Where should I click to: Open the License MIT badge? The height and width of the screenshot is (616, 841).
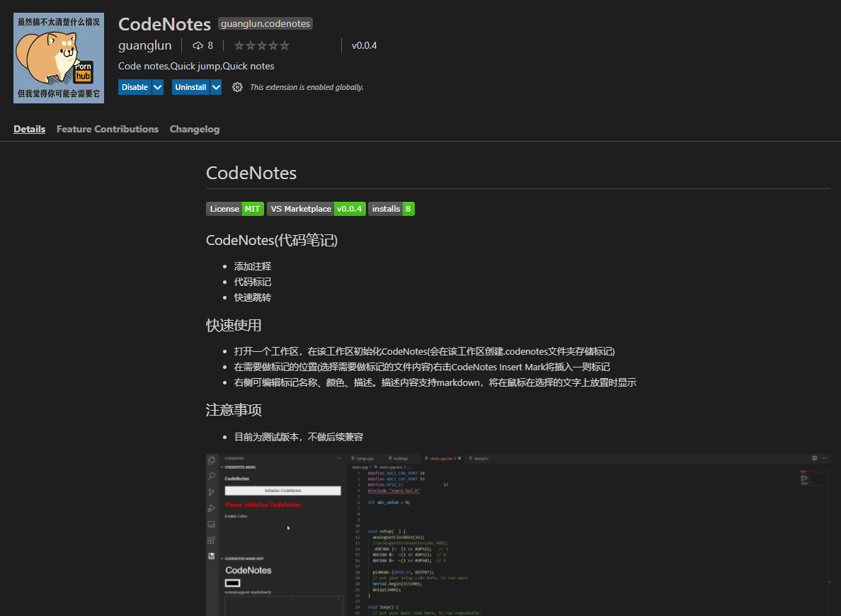pyautogui.click(x=235, y=209)
